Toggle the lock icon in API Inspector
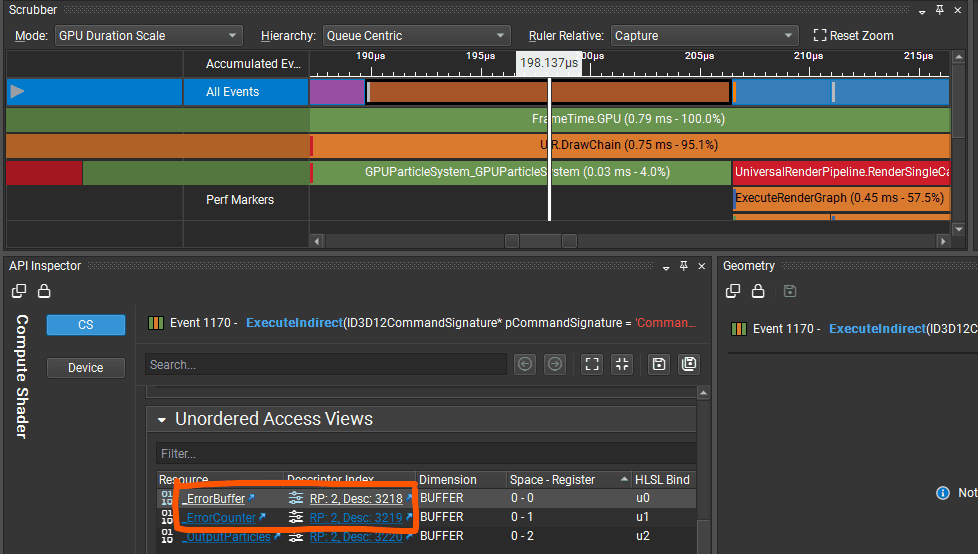Image resolution: width=978 pixels, height=554 pixels. coord(44,291)
